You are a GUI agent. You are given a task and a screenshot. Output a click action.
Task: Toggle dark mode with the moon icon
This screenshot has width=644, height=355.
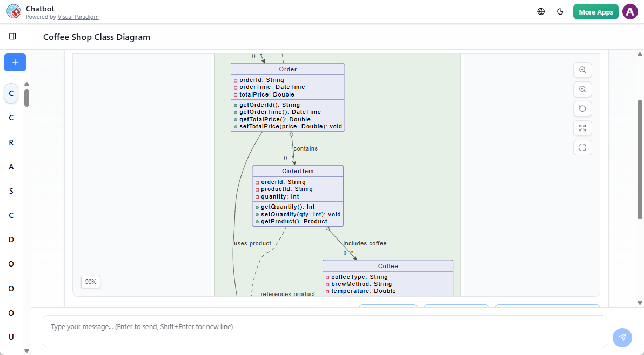click(560, 11)
